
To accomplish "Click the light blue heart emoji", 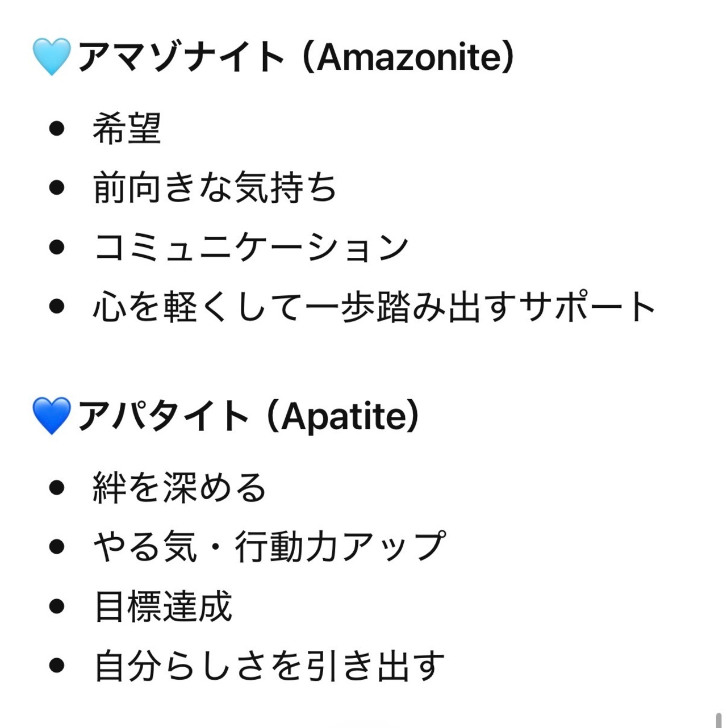I will tap(52, 57).
